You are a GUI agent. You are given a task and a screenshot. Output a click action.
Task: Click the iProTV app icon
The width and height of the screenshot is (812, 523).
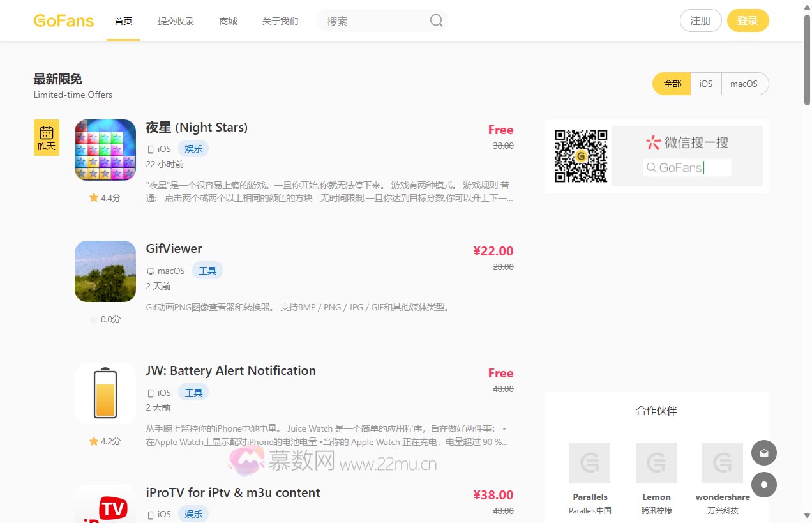pos(105,504)
